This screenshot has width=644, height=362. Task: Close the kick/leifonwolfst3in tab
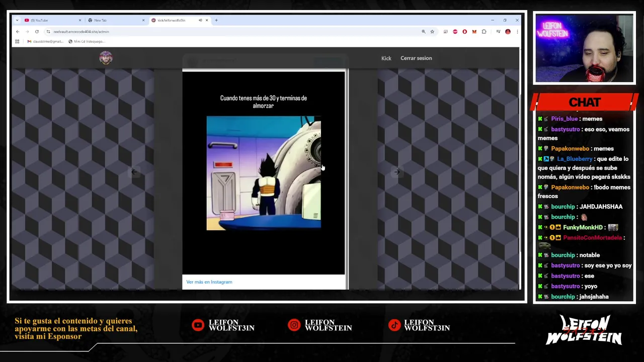pyautogui.click(x=207, y=20)
